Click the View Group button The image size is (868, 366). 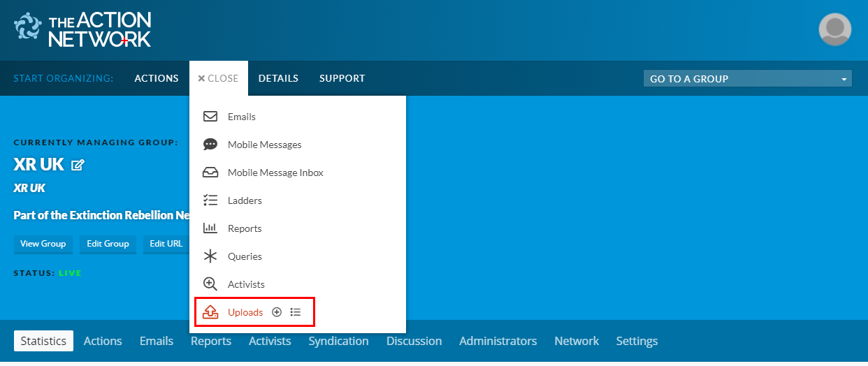coord(43,244)
